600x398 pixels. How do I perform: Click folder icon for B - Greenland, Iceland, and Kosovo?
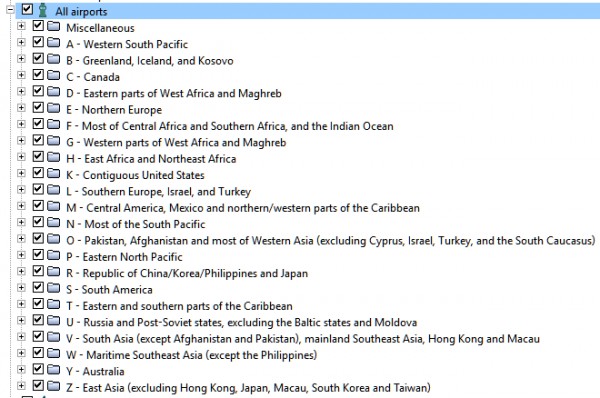pos(54,59)
